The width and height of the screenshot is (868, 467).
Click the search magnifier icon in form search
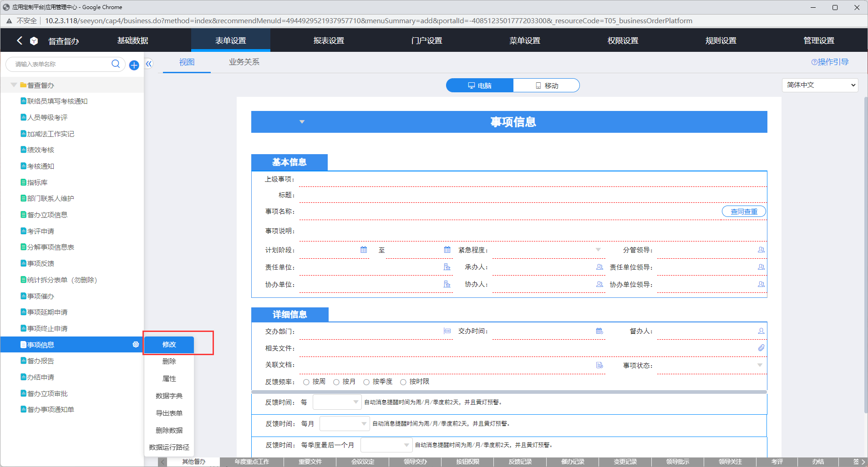(116, 64)
